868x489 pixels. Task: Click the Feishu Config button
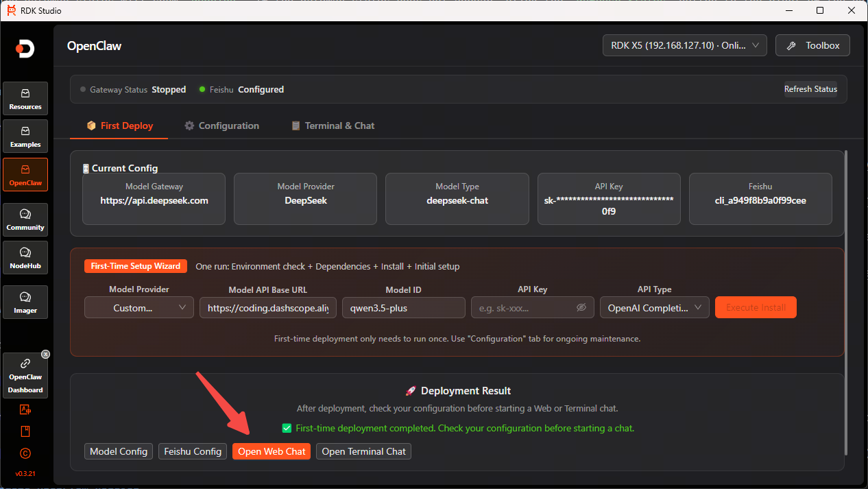[193, 451]
